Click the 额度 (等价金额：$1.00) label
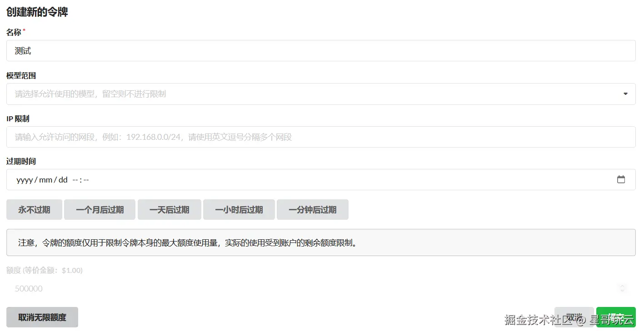Screen dimensions: 644x336 [x=45, y=270]
